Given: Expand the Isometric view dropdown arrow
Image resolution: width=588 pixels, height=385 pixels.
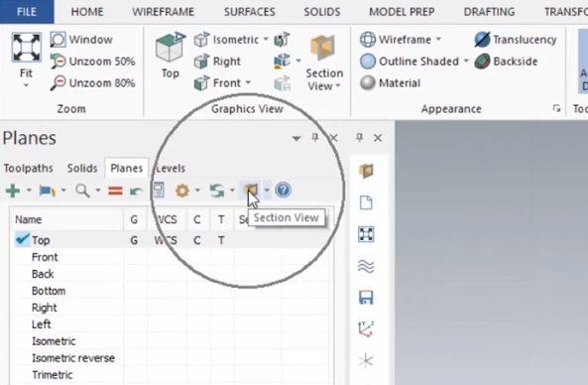Looking at the screenshot, I should [x=266, y=39].
